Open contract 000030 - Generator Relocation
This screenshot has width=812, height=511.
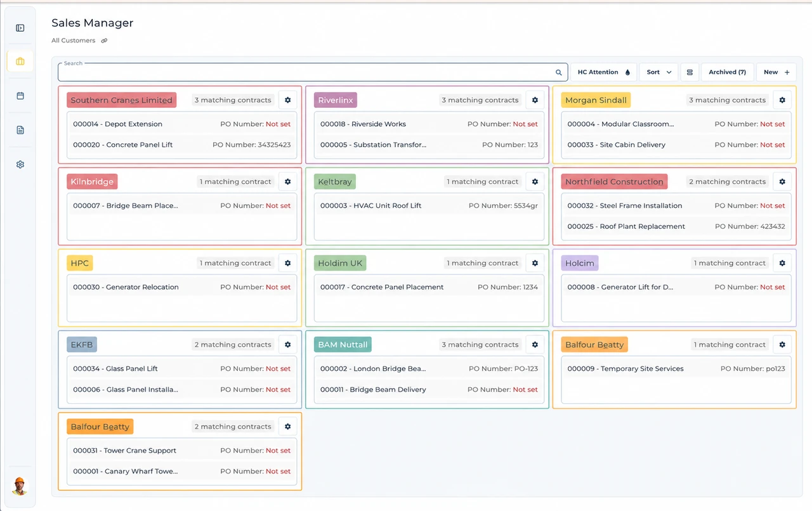point(182,287)
